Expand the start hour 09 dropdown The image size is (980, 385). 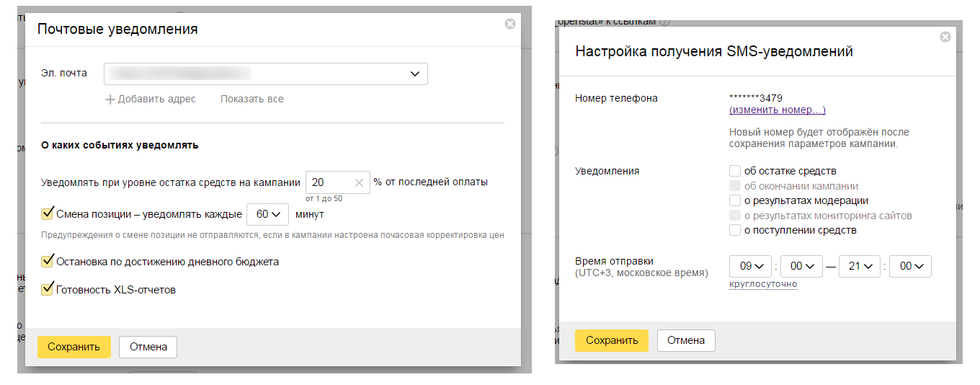(750, 266)
